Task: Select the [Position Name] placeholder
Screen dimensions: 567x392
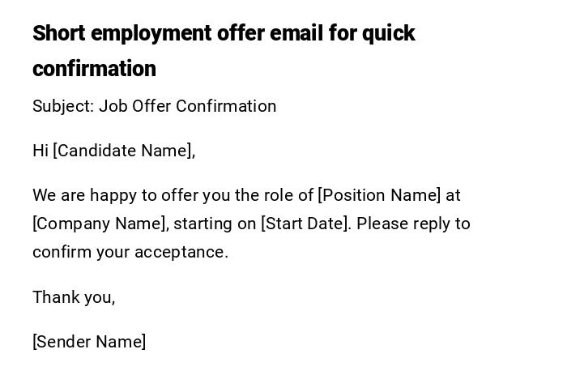Action: pyautogui.click(x=379, y=195)
